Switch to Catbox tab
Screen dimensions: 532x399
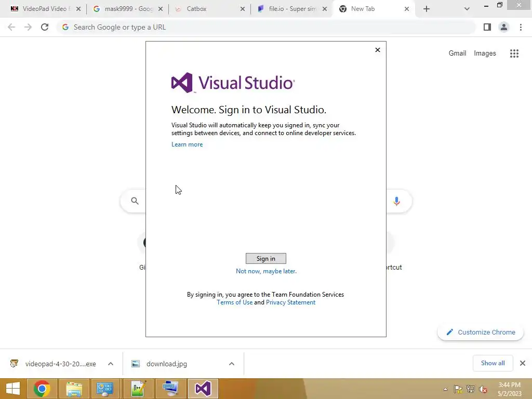[209, 9]
